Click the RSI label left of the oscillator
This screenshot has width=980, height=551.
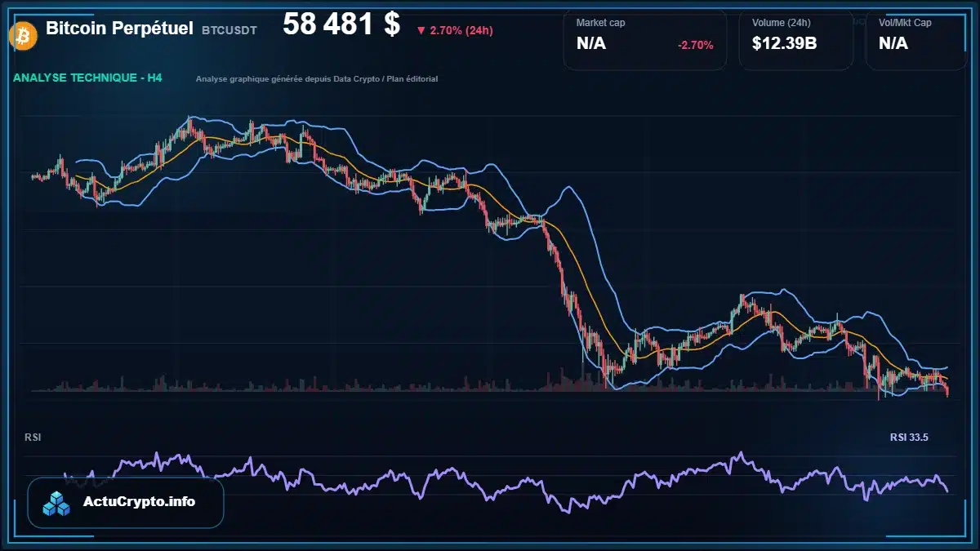tap(33, 438)
